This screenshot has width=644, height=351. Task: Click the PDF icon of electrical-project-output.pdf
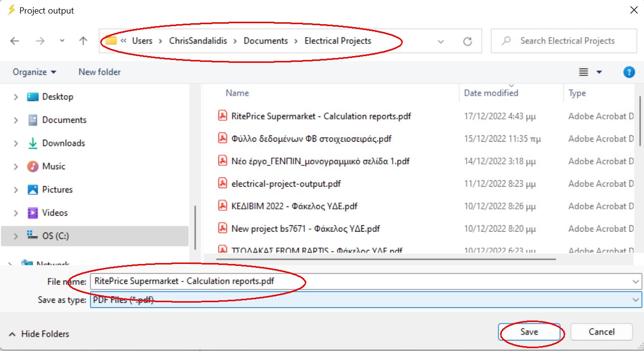(x=223, y=184)
